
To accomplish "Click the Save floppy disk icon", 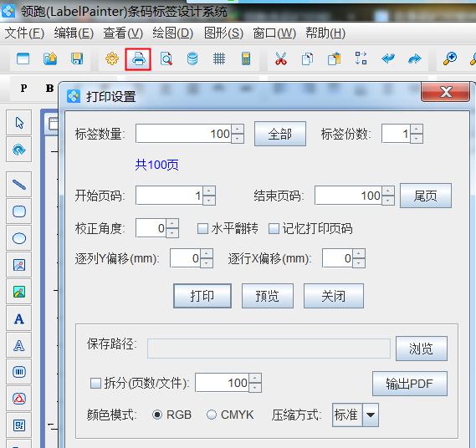I will coord(77,59).
